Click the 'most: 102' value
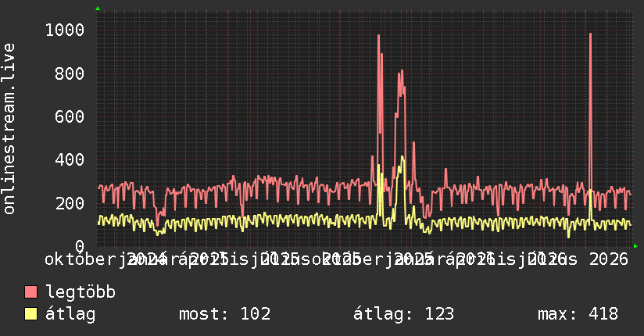 (x=224, y=314)
